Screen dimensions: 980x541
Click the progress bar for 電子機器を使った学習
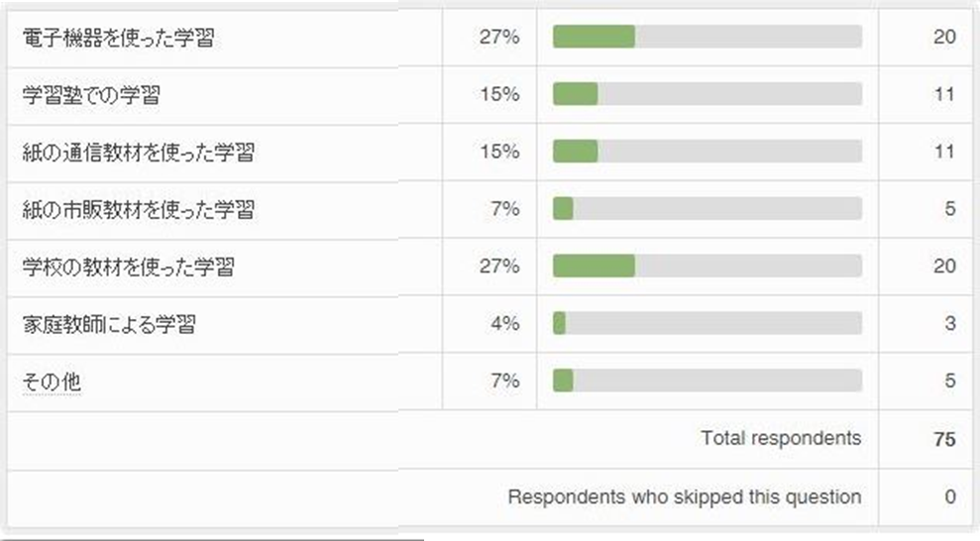[707, 38]
